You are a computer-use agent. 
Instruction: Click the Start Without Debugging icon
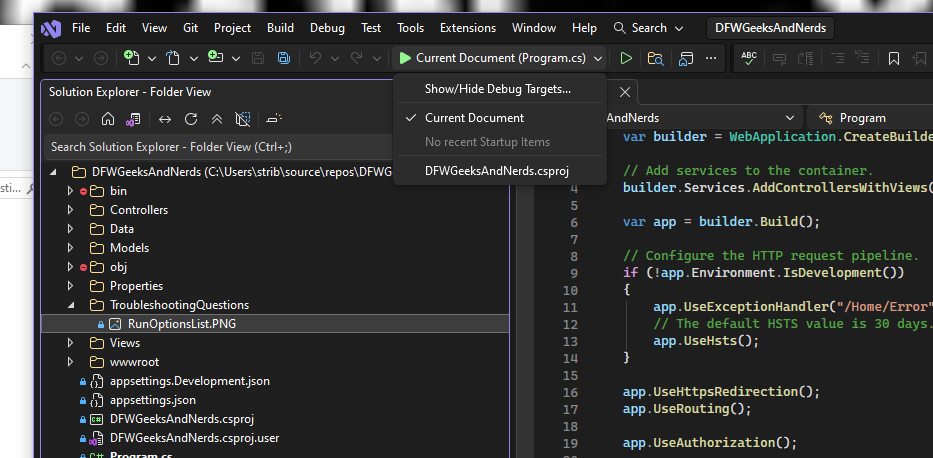(626, 59)
